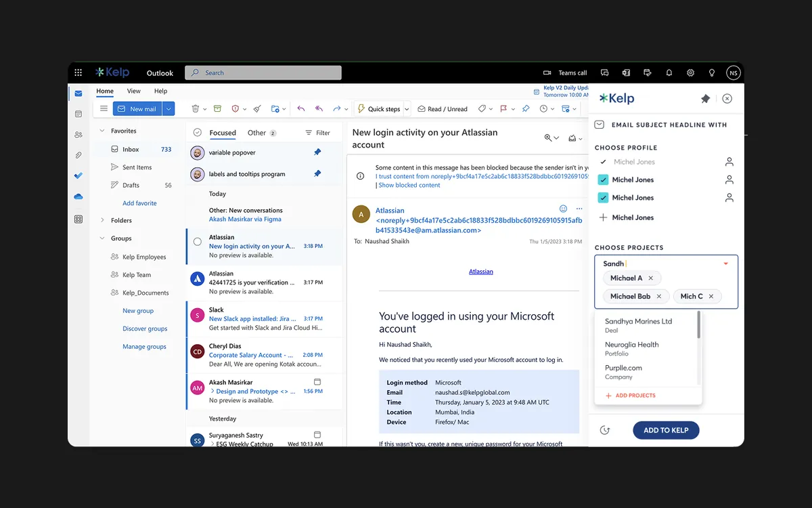The image size is (812, 508).
Task: Open the history icon beside Add to Kelp
Action: (605, 430)
